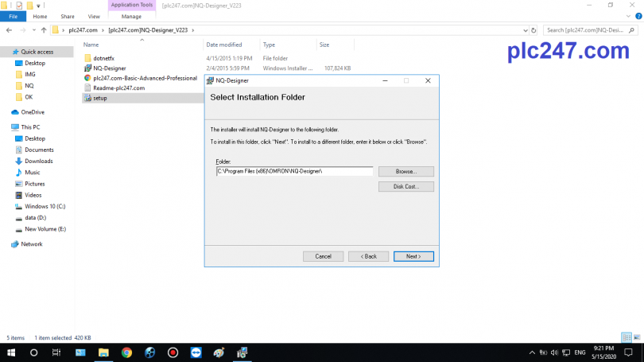This screenshot has width=644, height=362.
Task: Click the Browse button
Action: [x=405, y=171]
